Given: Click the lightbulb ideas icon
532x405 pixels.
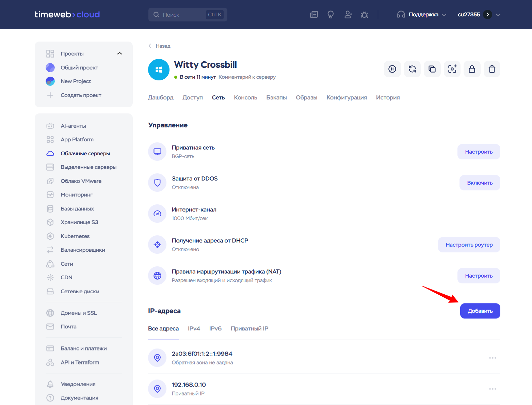Looking at the screenshot, I should coord(331,15).
